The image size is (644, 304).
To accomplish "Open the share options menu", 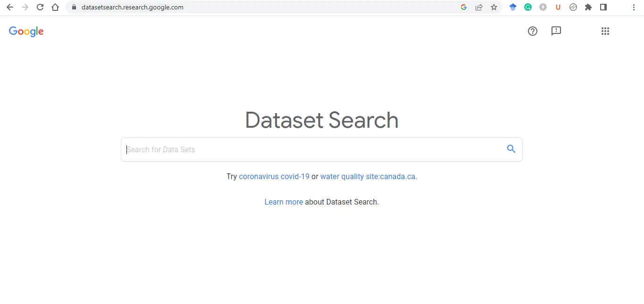I will [x=479, y=7].
